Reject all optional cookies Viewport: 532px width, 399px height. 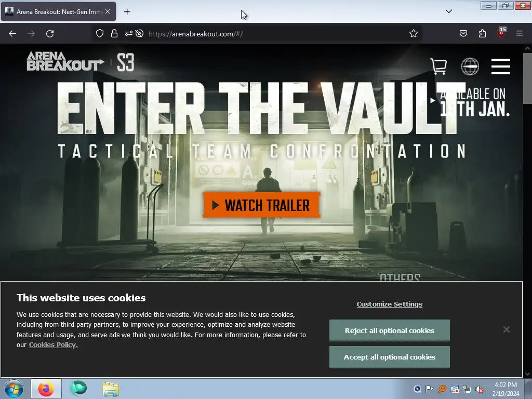point(390,330)
